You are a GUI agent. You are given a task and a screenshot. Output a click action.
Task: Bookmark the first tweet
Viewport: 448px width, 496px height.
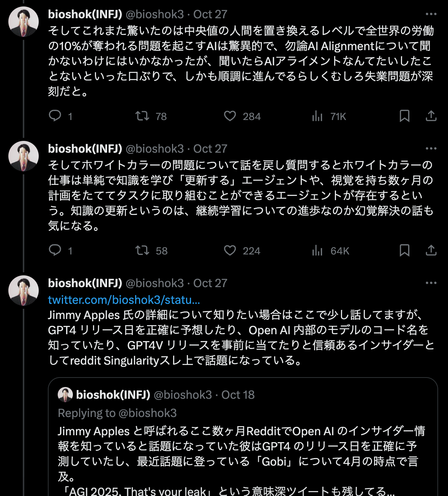404,116
